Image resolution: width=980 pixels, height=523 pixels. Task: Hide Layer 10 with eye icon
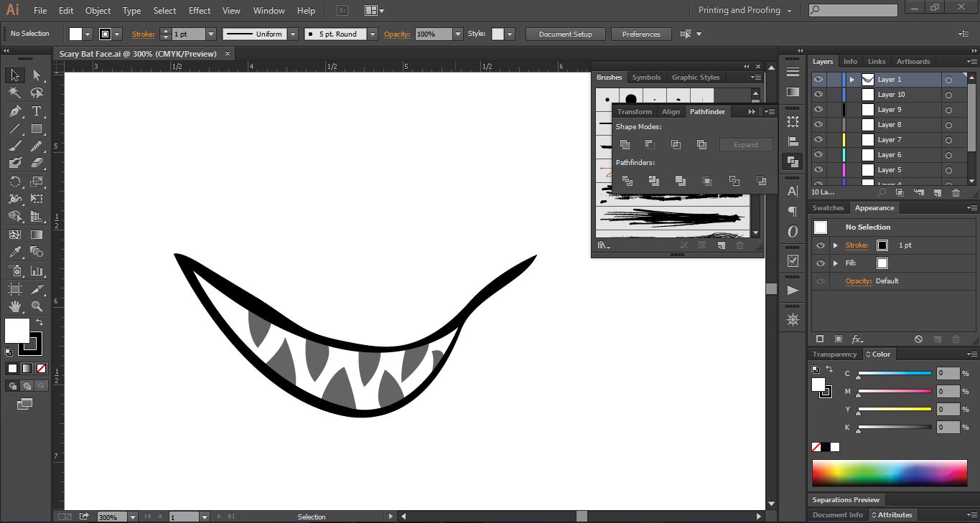point(818,95)
